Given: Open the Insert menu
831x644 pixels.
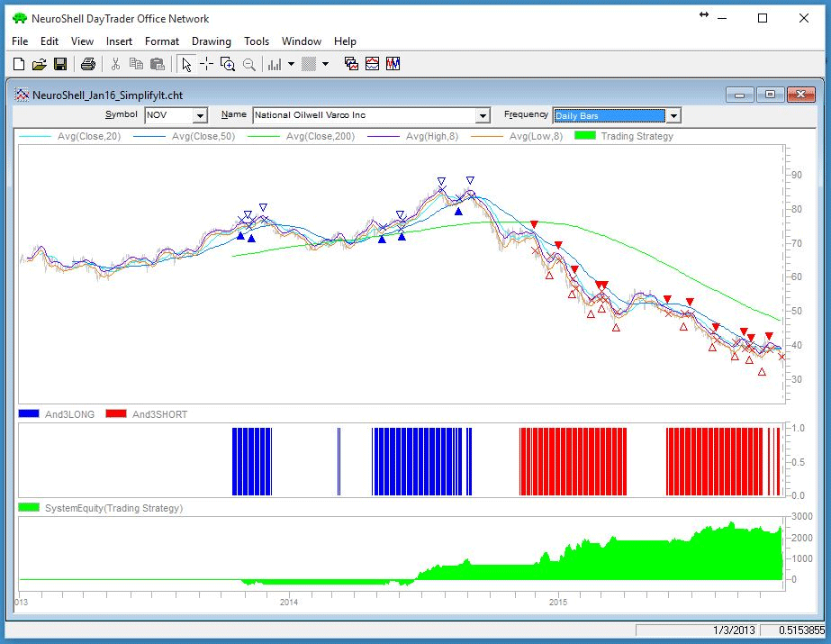Looking at the screenshot, I should point(119,41).
